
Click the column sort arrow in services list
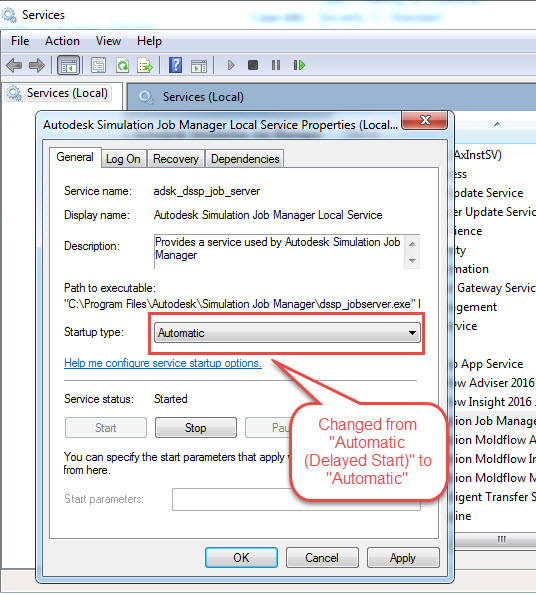pyautogui.click(x=497, y=124)
